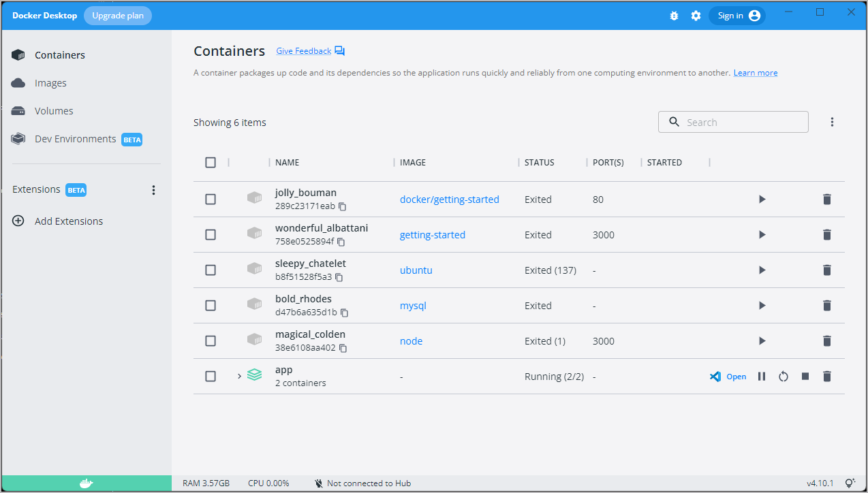Open the Extensions three-dot menu
Viewport: 868px width, 493px height.
[x=153, y=190]
